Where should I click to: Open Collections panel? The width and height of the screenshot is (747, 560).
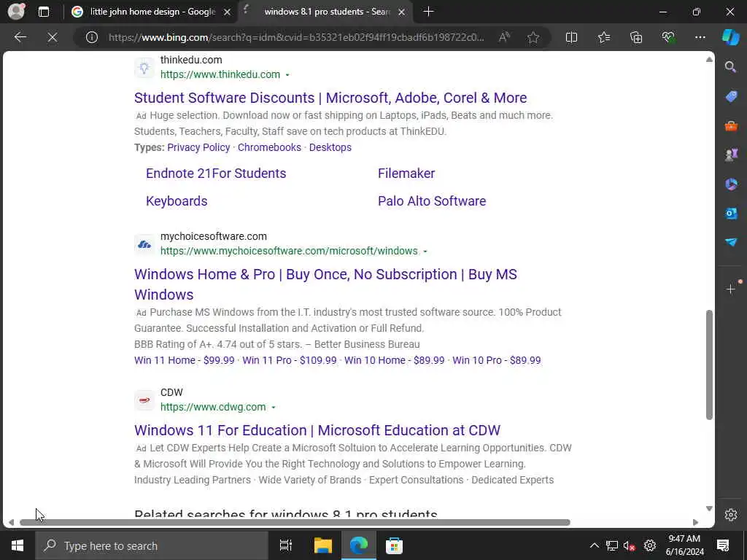point(636,37)
